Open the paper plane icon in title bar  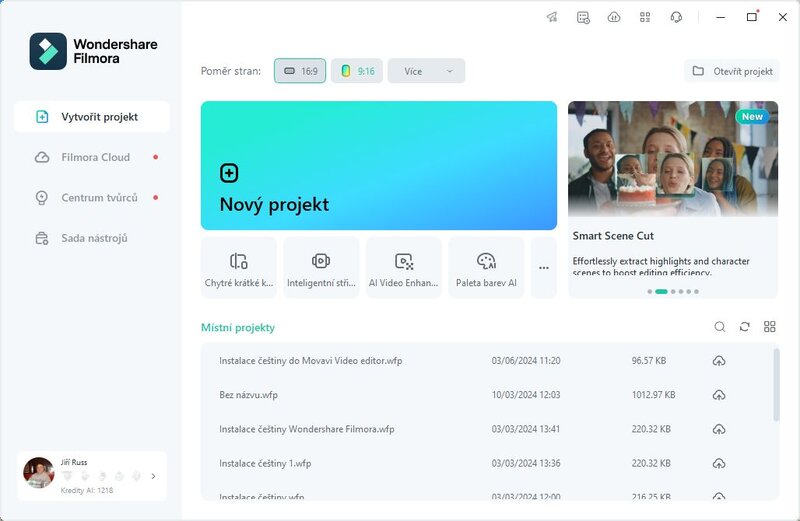point(552,17)
